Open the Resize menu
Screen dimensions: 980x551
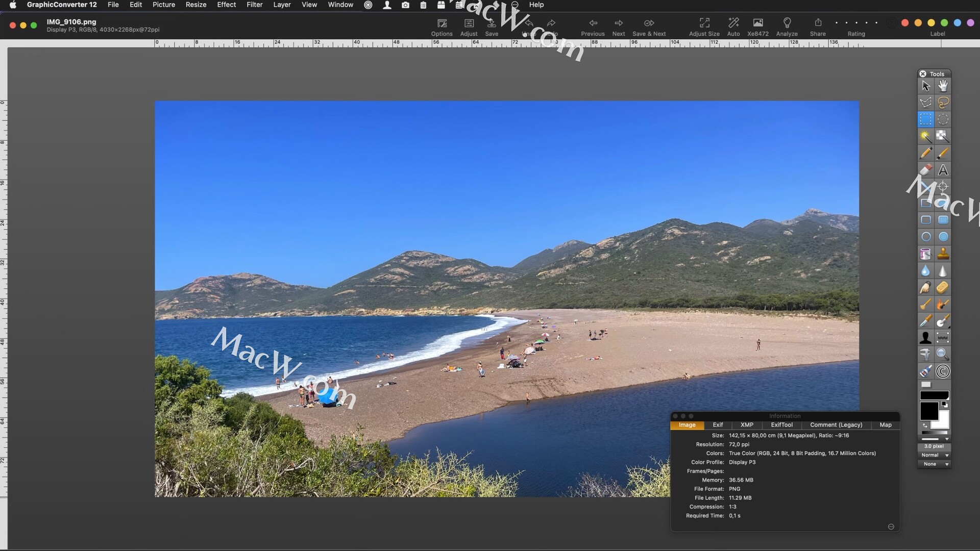[196, 5]
